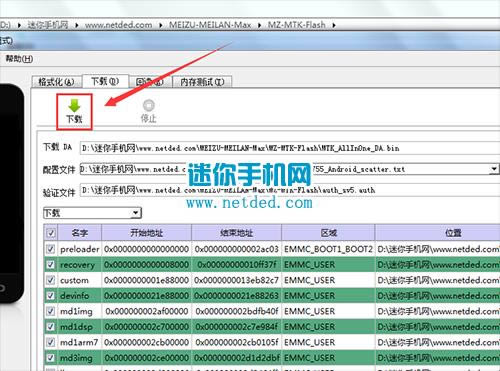
Task: Click EMMC_BOOT1_BOOT2 region cell
Action: coord(328,249)
